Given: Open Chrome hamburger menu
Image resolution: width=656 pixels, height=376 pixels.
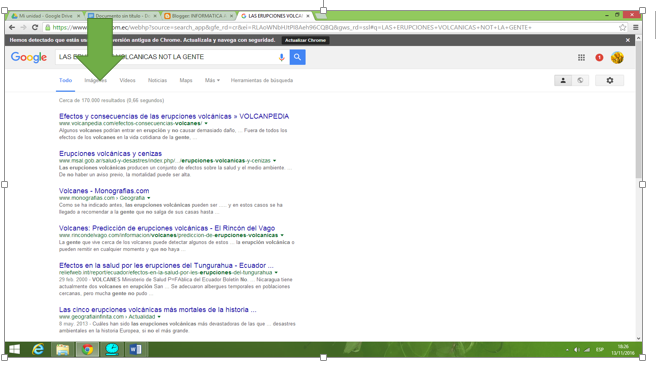Looking at the screenshot, I should 636,28.
